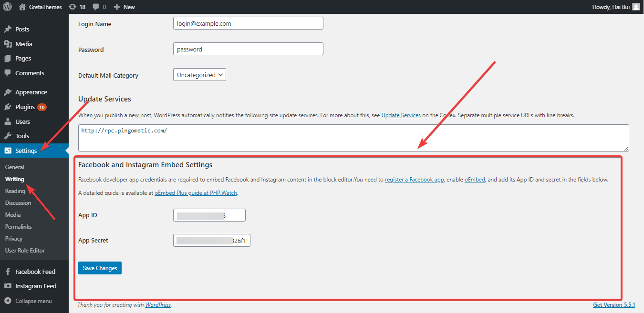Open the Default Mail Category dropdown

coord(199,75)
